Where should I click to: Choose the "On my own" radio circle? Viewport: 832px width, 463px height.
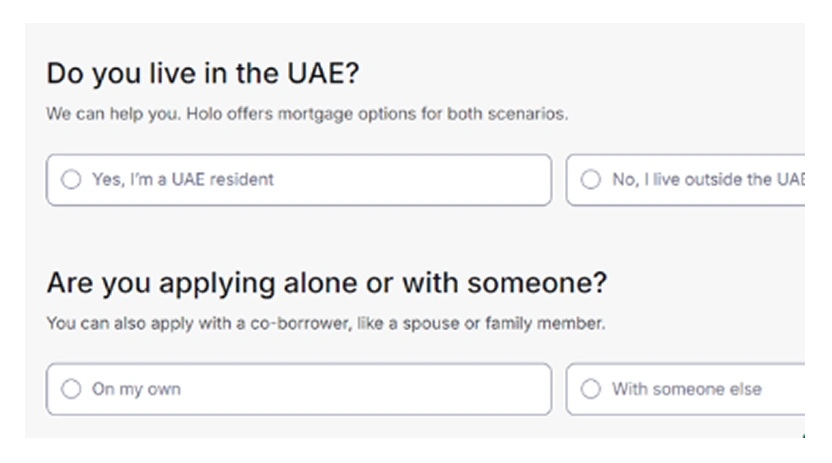tap(71, 389)
